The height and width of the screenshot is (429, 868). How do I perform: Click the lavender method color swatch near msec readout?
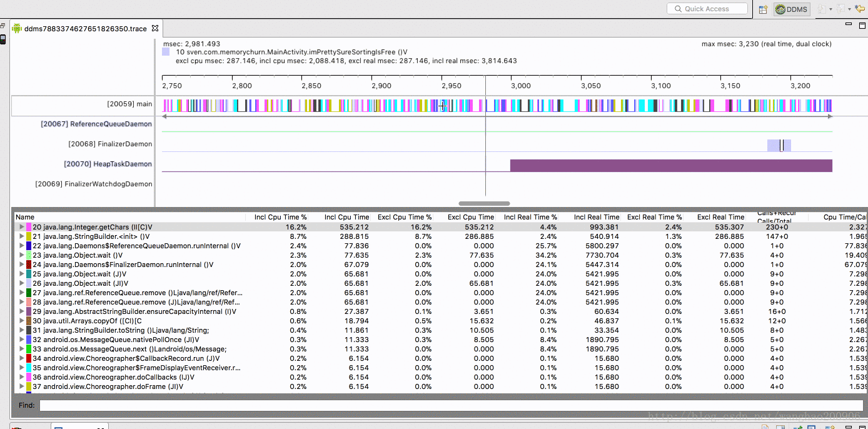[166, 53]
